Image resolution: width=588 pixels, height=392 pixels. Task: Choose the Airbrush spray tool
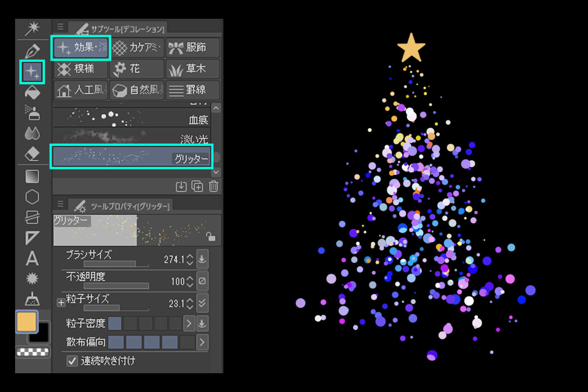pyautogui.click(x=32, y=113)
